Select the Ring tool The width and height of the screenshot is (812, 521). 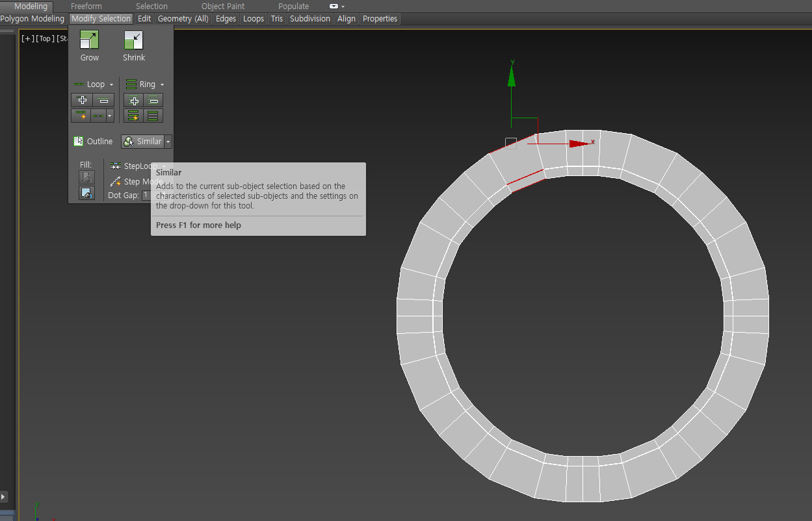141,84
